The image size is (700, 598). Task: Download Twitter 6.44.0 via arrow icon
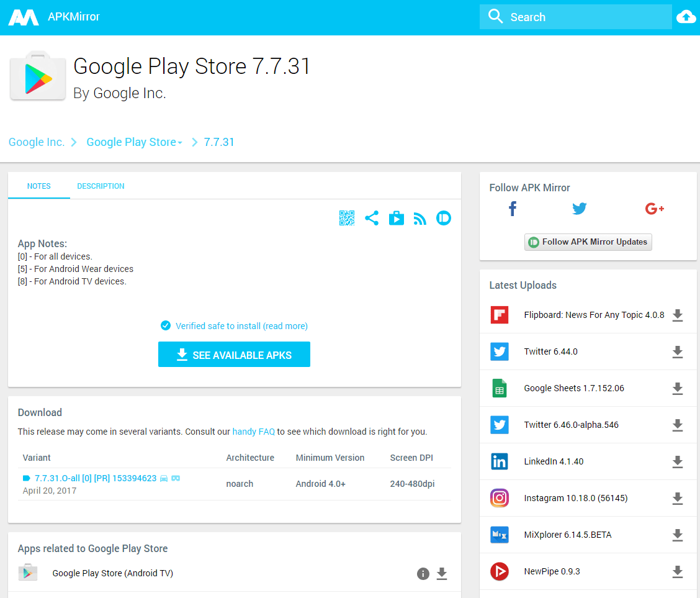(677, 351)
